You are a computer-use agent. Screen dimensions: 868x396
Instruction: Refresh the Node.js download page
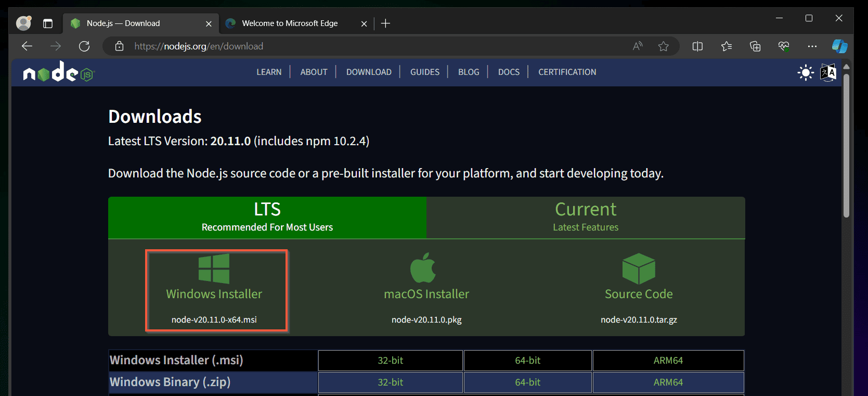coord(84,46)
